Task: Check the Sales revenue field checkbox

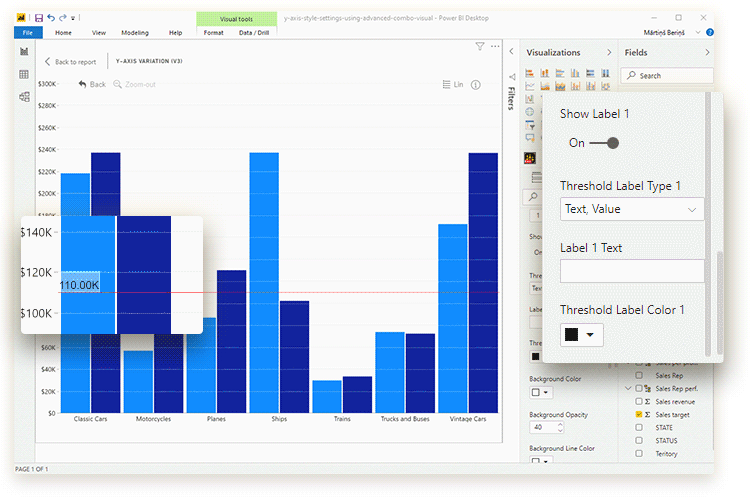Action: click(x=639, y=401)
